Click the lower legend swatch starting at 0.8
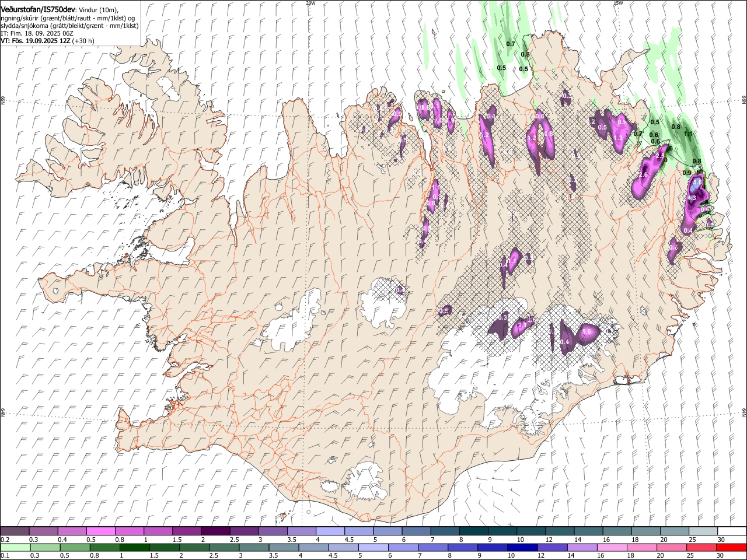The width and height of the screenshot is (747, 560). point(104,547)
